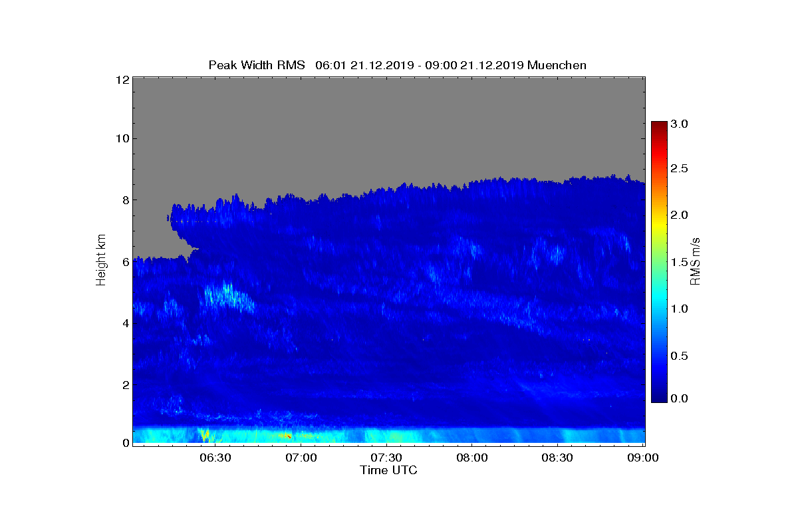Click the 07:00 time tick label

point(301,458)
